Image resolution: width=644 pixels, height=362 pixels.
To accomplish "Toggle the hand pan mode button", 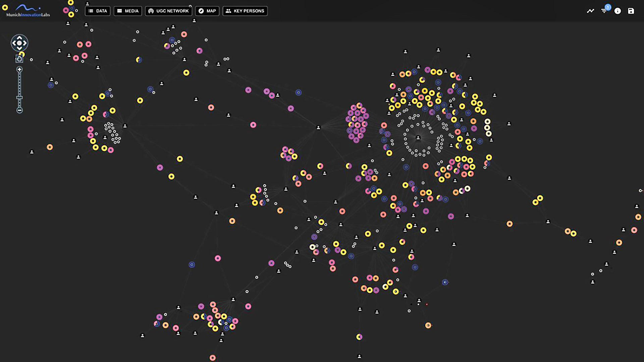I will point(19,59).
